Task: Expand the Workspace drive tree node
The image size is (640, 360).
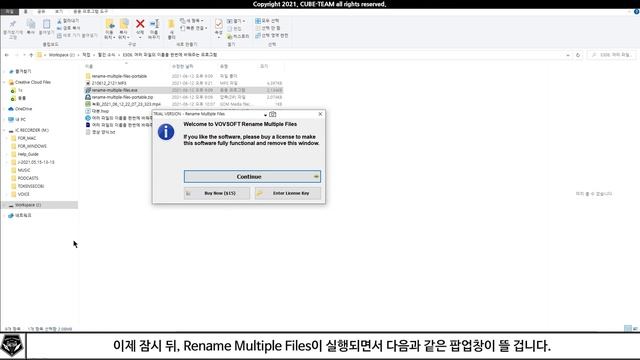Action: pos(4,205)
